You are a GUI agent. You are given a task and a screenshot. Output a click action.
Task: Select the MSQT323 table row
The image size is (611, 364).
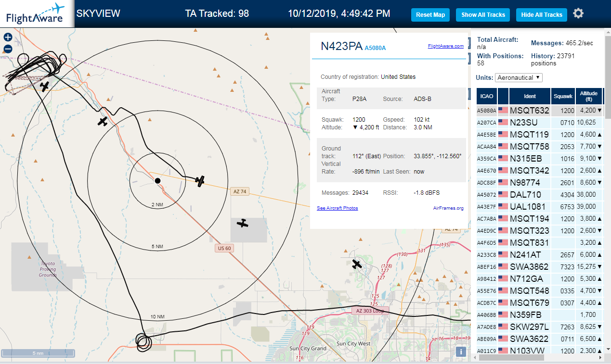coord(540,231)
